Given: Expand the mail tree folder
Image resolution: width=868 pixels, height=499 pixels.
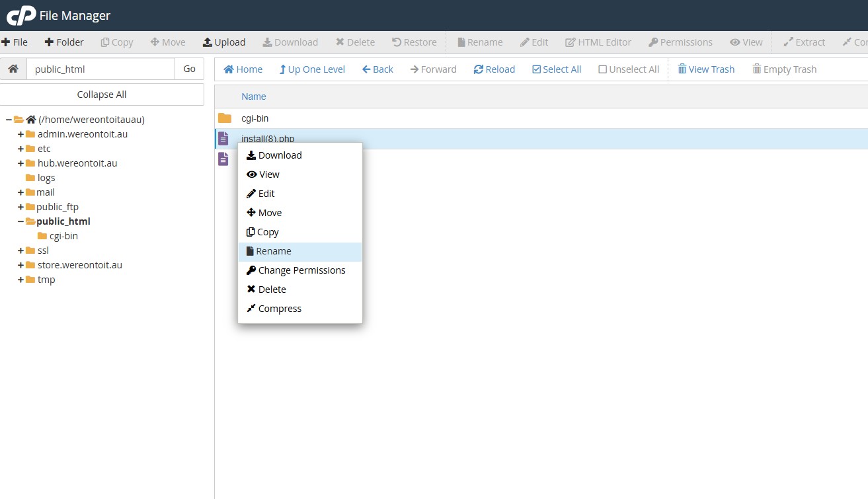Looking at the screenshot, I should click(21, 192).
